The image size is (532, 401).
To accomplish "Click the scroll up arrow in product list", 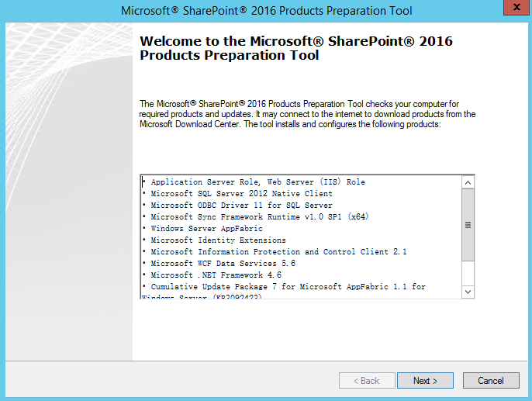I will pyautogui.click(x=468, y=183).
